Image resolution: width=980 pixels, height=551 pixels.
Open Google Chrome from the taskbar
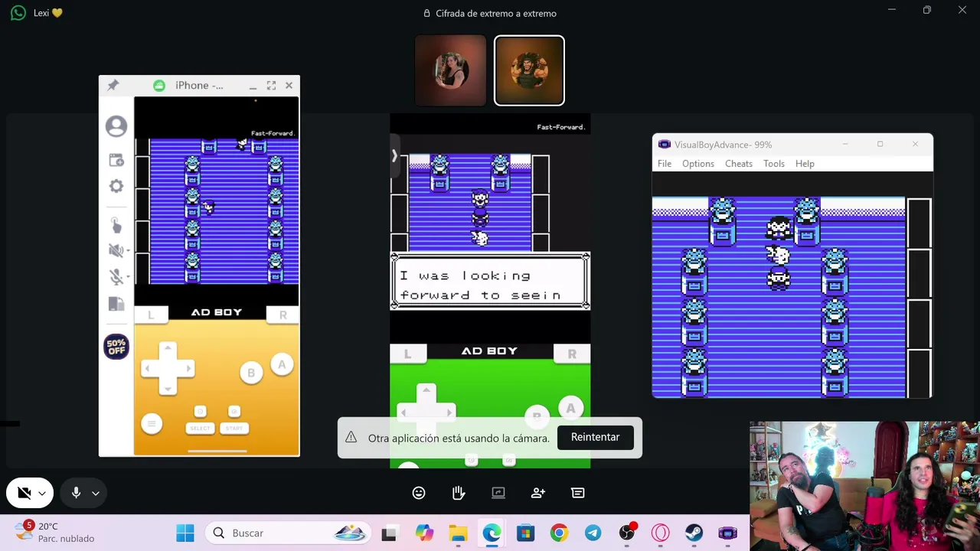(x=559, y=533)
